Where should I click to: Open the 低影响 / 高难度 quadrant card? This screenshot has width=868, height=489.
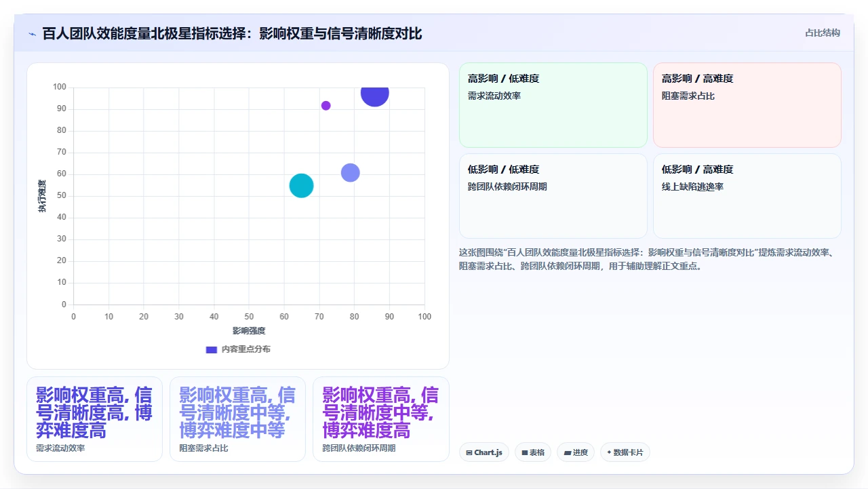coord(747,196)
